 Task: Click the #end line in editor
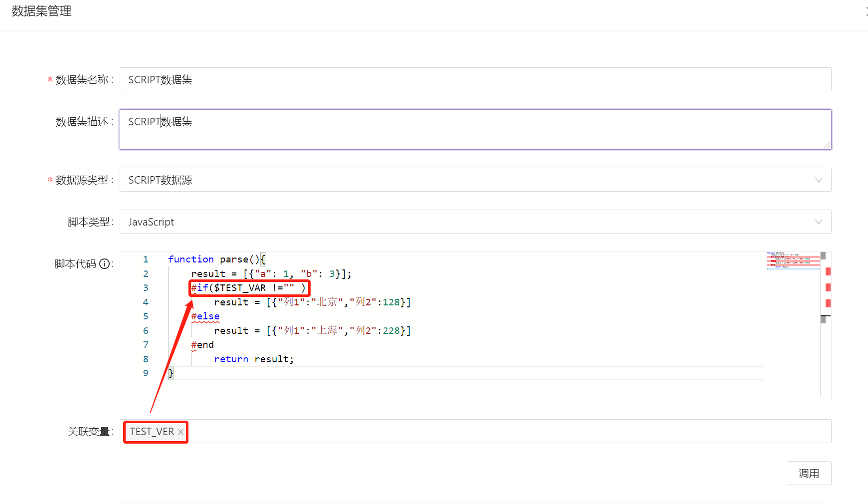tap(202, 345)
